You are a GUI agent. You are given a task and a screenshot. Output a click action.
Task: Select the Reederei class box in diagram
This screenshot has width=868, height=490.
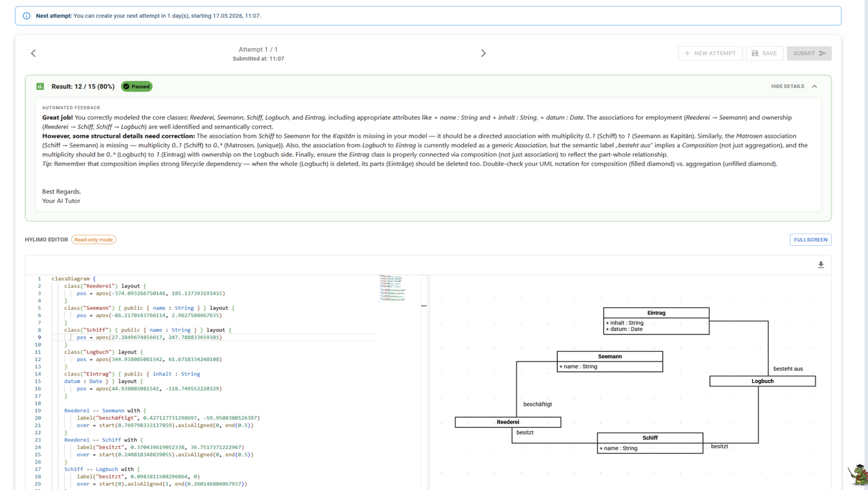508,422
